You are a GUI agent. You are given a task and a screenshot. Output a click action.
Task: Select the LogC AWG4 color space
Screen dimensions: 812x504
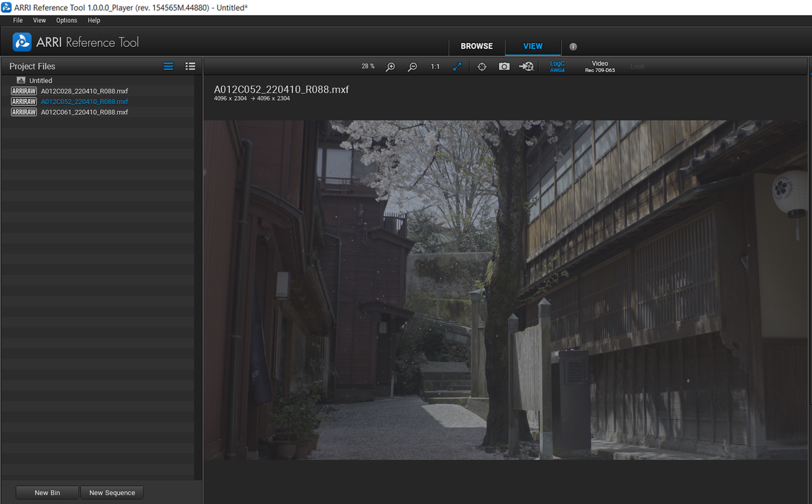(x=557, y=67)
